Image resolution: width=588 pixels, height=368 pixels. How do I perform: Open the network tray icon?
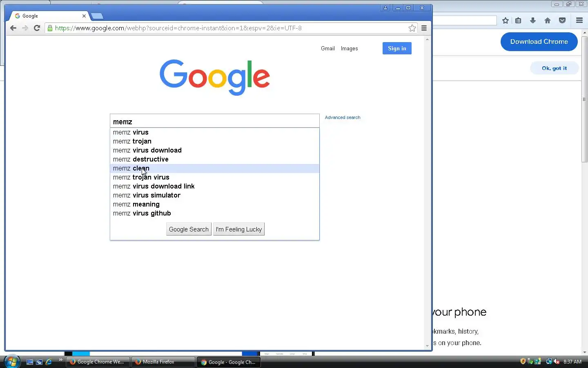coord(549,361)
